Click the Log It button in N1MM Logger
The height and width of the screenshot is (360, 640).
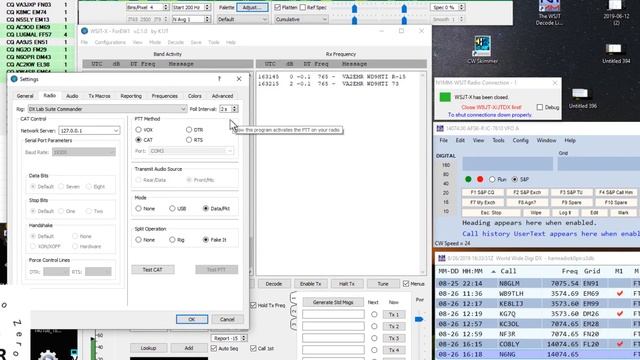coord(565,213)
